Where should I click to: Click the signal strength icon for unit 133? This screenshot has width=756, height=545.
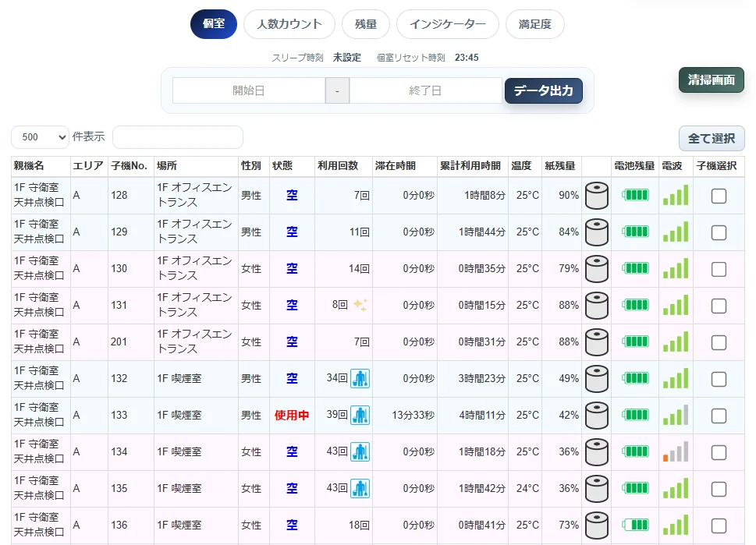(x=676, y=415)
